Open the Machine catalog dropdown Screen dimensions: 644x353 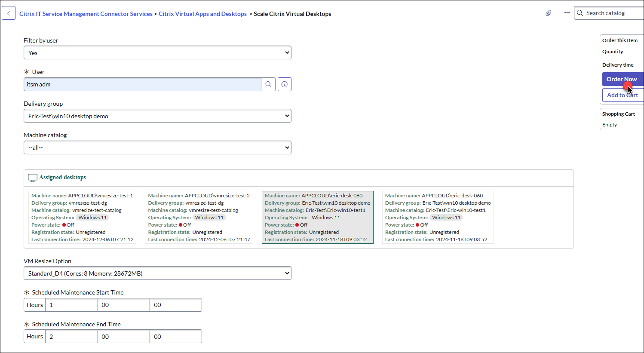[x=157, y=147]
